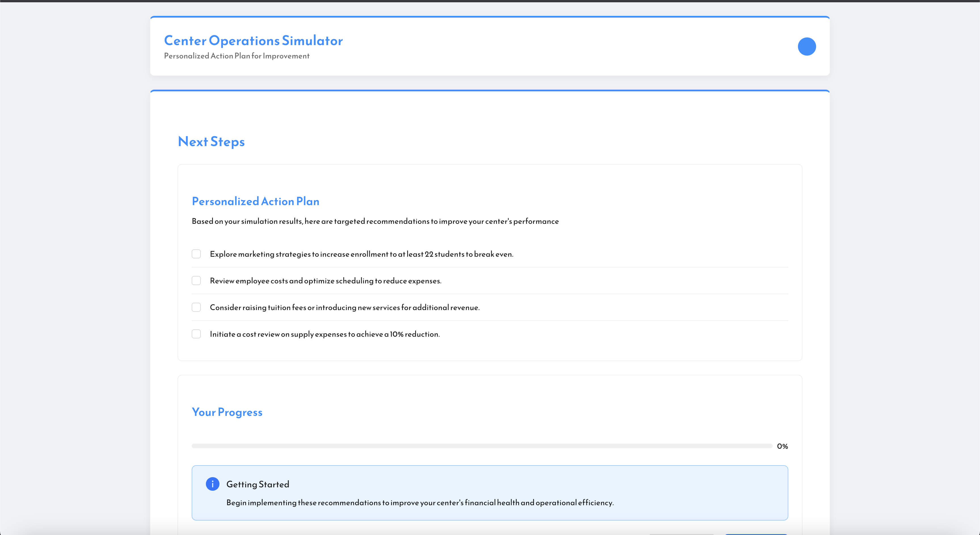Image resolution: width=980 pixels, height=535 pixels.
Task: Click the blue circle icon in header
Action: pos(806,47)
